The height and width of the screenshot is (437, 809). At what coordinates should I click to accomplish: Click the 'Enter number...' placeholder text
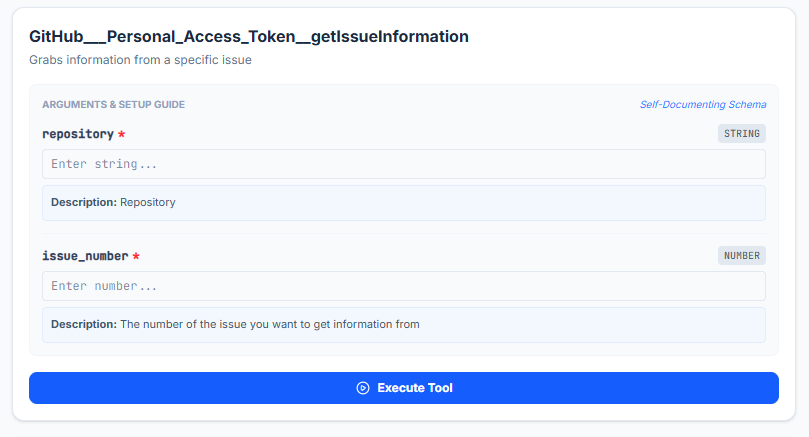pyautogui.click(x=104, y=286)
